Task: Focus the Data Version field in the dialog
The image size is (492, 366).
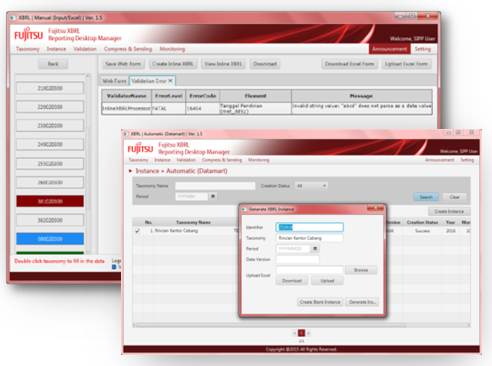Action: (x=297, y=259)
